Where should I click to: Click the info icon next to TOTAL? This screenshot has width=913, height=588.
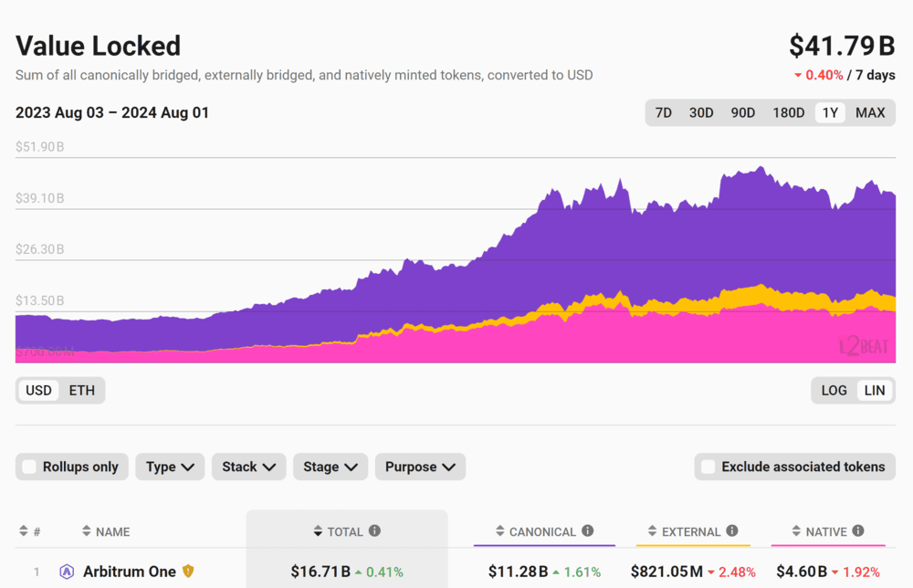375,530
